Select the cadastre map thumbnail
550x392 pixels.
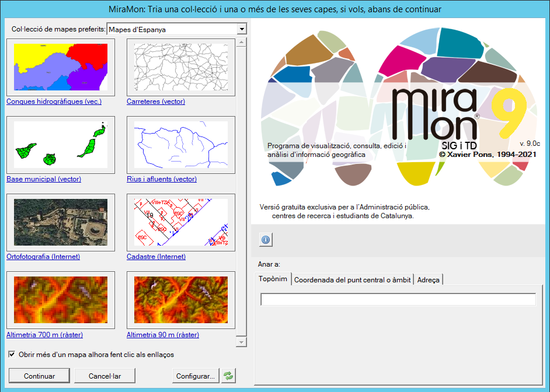click(x=181, y=222)
